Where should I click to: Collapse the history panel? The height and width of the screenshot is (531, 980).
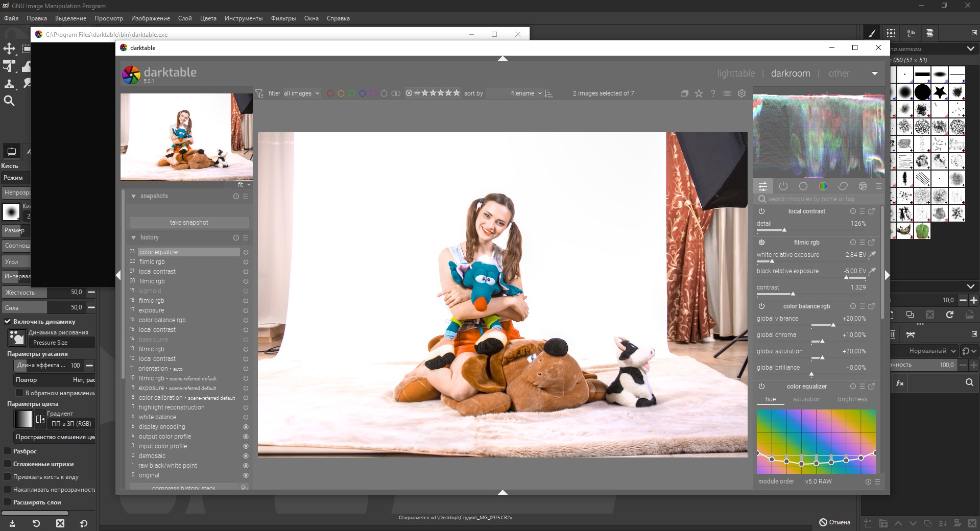coord(134,237)
